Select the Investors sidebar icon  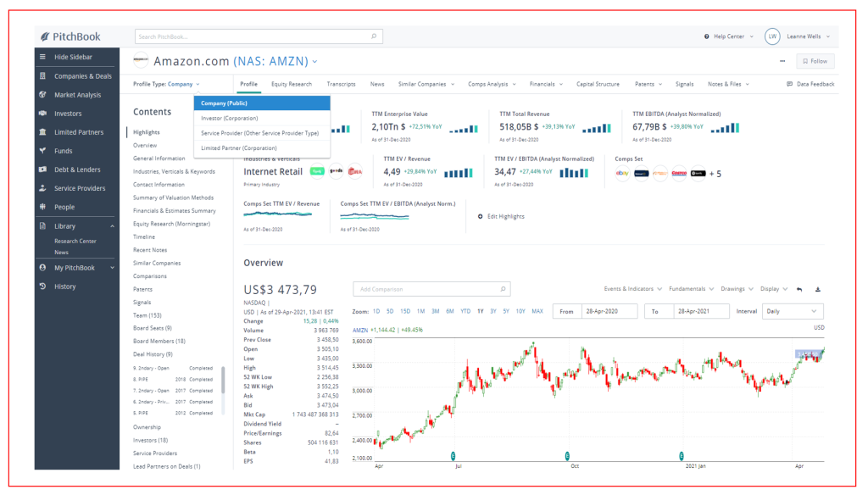click(42, 114)
